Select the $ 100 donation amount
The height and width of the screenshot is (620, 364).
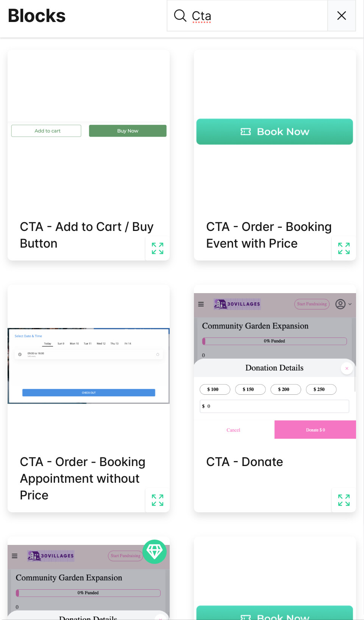coord(215,389)
